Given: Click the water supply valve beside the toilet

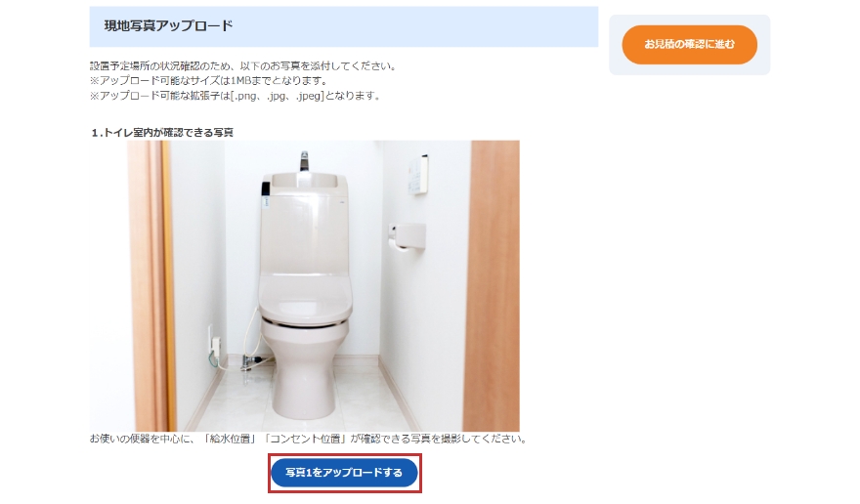Looking at the screenshot, I should (x=253, y=362).
